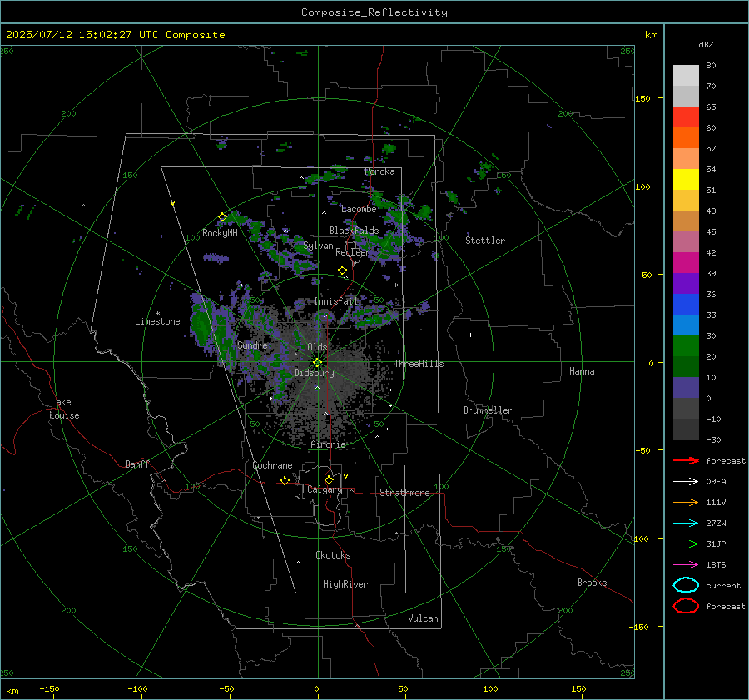The width and height of the screenshot is (749, 700).
Task: Click the Strathmore label
Action: pyautogui.click(x=404, y=493)
